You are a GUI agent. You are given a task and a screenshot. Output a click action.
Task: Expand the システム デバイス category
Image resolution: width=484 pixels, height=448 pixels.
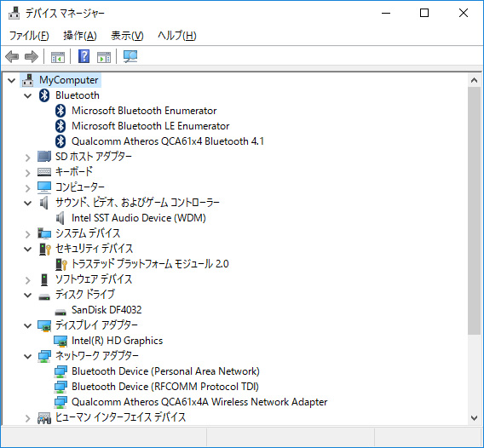tap(28, 234)
